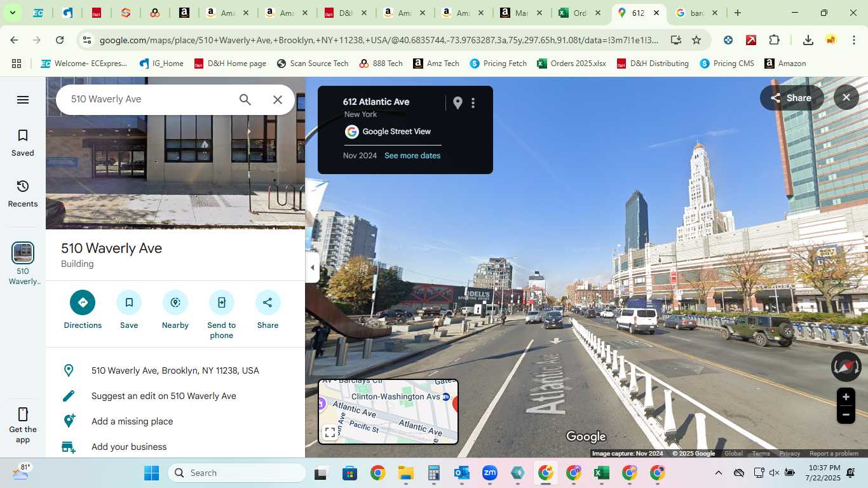
Task: Click the mini map preview
Action: (x=388, y=412)
